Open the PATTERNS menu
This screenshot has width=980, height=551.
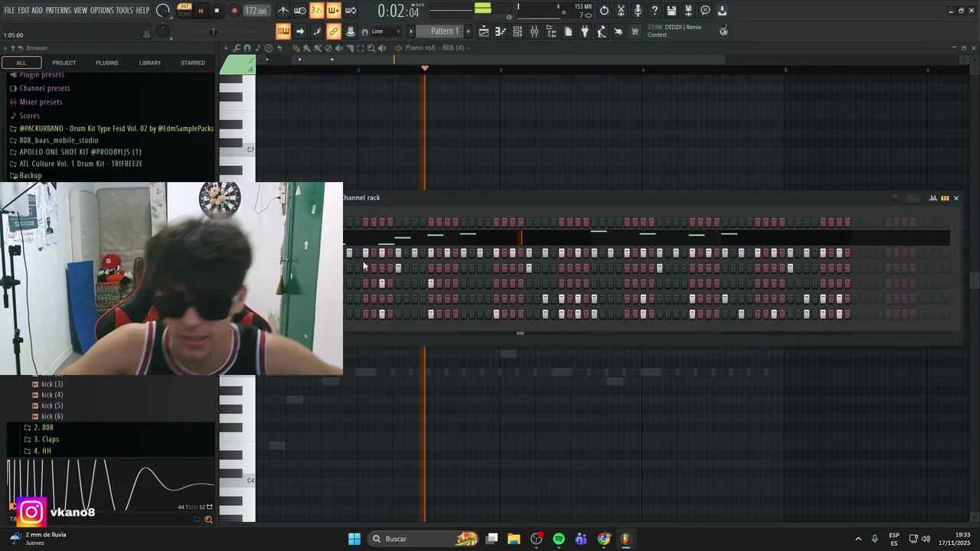(x=58, y=11)
